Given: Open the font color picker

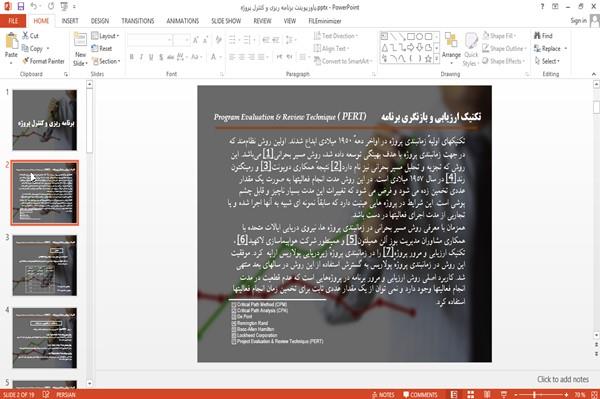Looking at the screenshot, I should (x=215, y=57).
